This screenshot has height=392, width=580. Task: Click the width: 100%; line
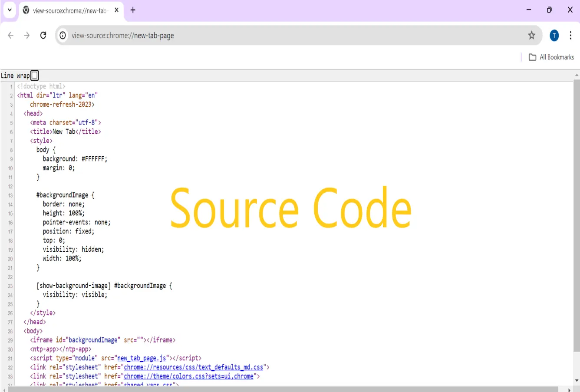pos(62,259)
